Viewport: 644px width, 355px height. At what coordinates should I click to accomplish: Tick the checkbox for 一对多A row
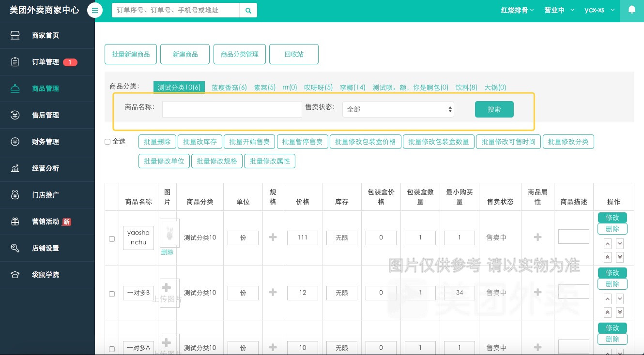tap(112, 349)
